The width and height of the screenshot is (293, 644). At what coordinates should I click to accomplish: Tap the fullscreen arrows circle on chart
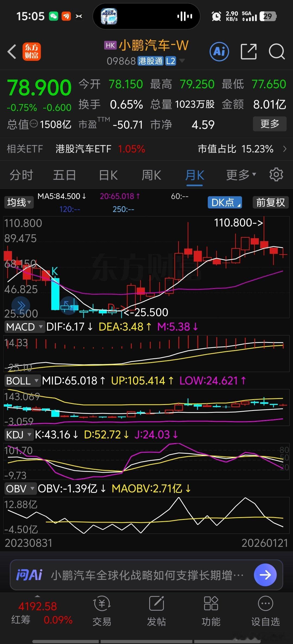pos(69,306)
